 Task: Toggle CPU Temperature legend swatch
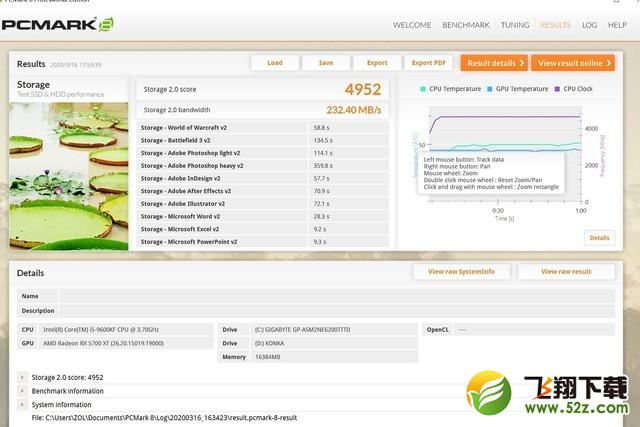point(423,89)
